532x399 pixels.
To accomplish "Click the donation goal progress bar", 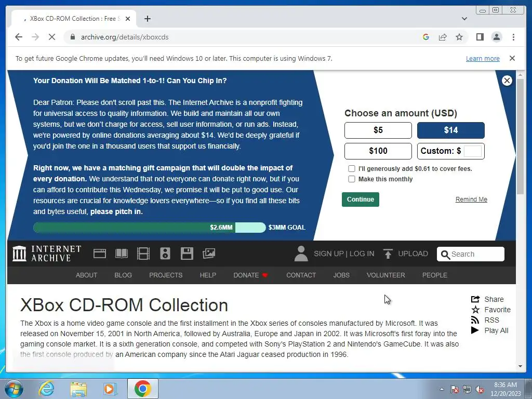I will click(x=149, y=228).
